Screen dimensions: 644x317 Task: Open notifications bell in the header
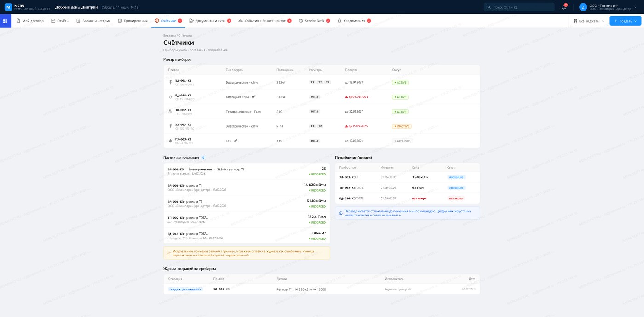(x=564, y=7)
